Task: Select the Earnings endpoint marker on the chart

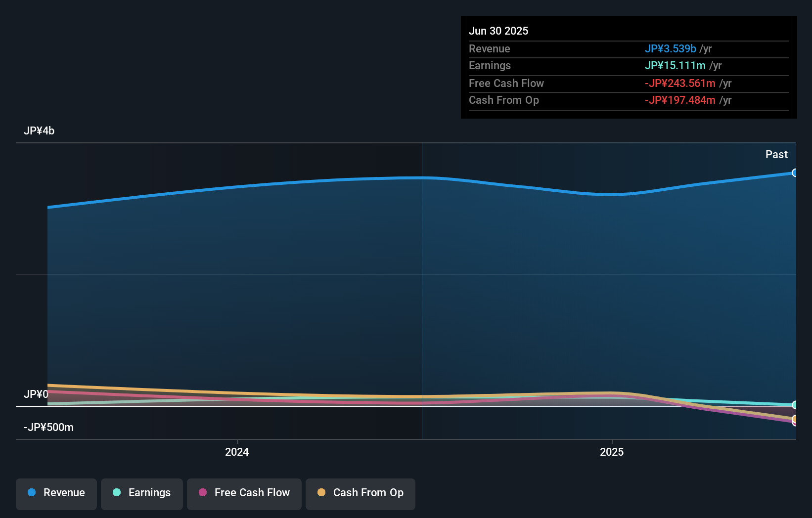Action: [795, 405]
